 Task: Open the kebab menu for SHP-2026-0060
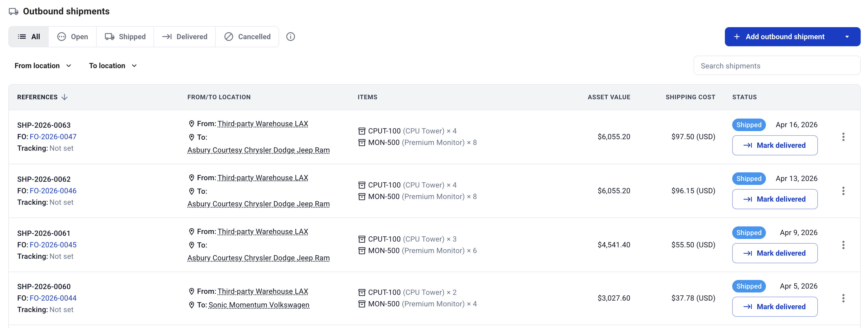tap(843, 298)
